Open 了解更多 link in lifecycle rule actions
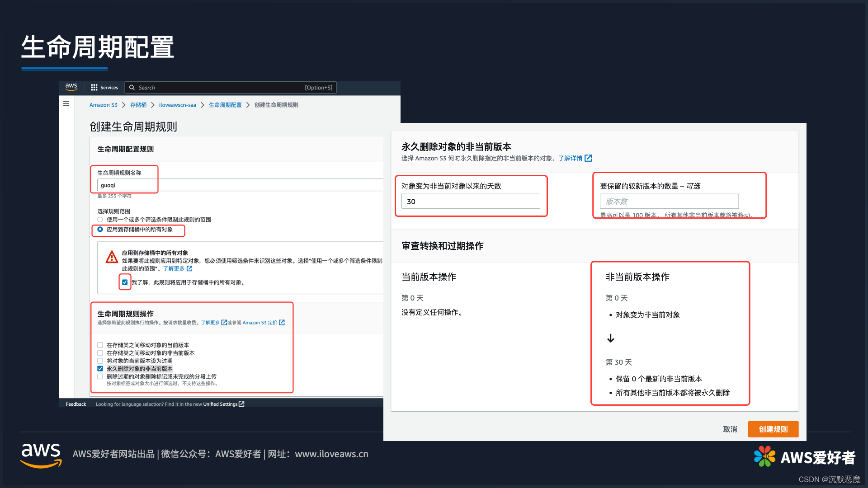Image resolution: width=868 pixels, height=488 pixels. pyautogui.click(x=210, y=323)
